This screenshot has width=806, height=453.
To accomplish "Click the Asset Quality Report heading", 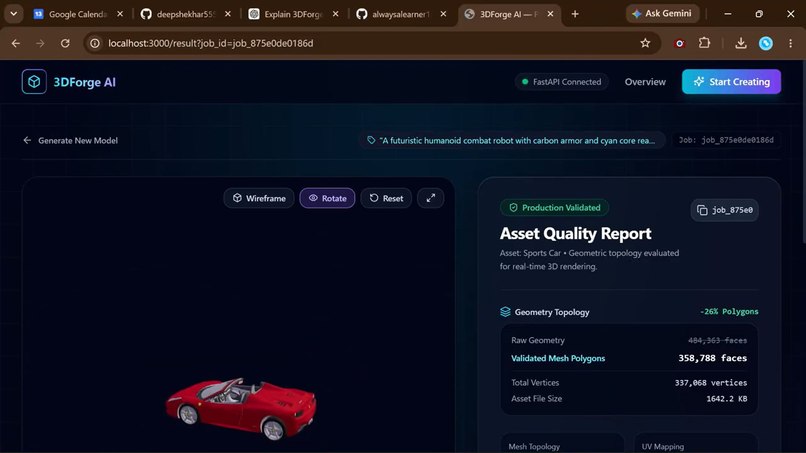I will coord(575,233).
